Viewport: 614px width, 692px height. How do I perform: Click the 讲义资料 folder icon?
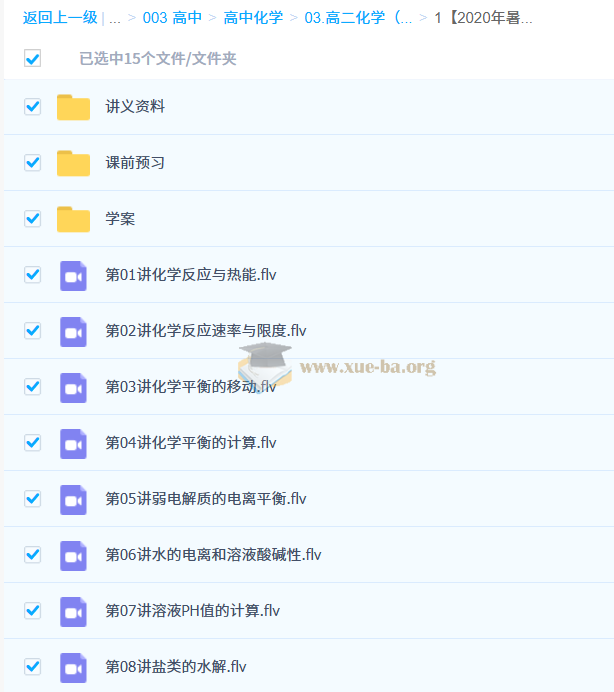click(x=73, y=107)
